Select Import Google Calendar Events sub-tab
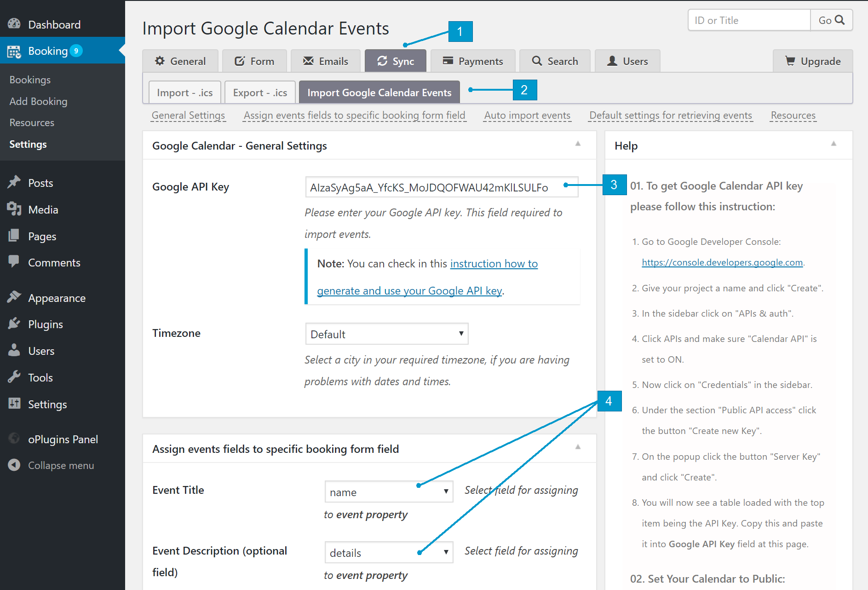 (379, 93)
